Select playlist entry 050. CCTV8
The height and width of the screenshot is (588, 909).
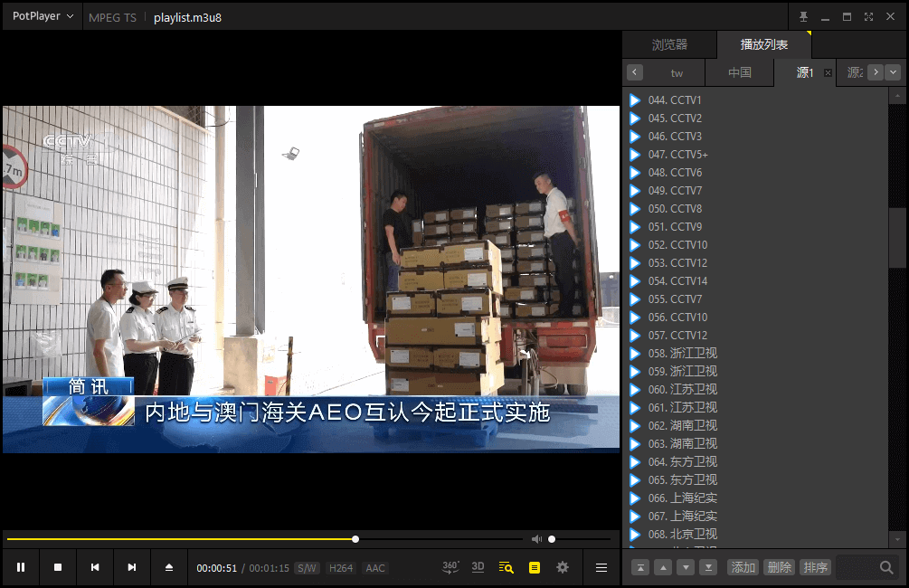coord(756,209)
